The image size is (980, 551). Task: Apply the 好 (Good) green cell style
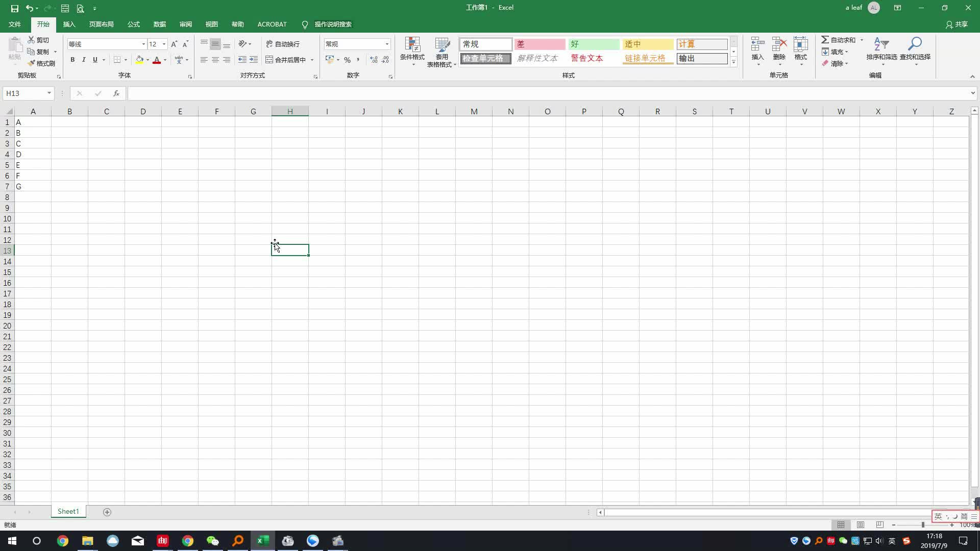coord(593,44)
